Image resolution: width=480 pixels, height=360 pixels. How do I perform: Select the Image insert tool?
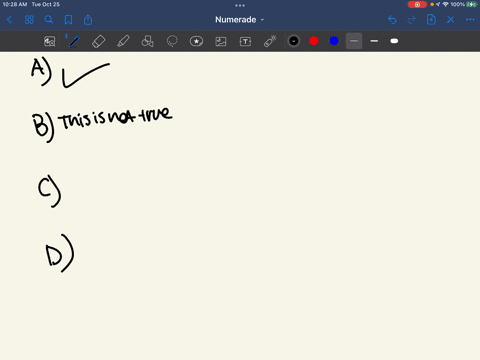(221, 41)
